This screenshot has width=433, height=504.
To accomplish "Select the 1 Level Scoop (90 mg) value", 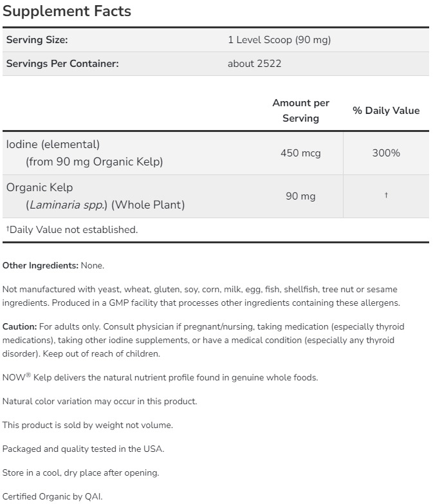I will click(x=279, y=40).
